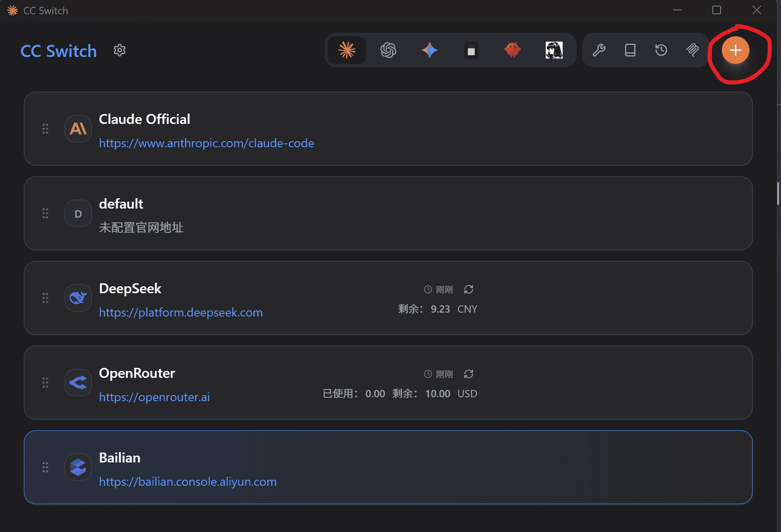Refresh the OpenRouter usage
Screen dimensions: 781x532
469,374
